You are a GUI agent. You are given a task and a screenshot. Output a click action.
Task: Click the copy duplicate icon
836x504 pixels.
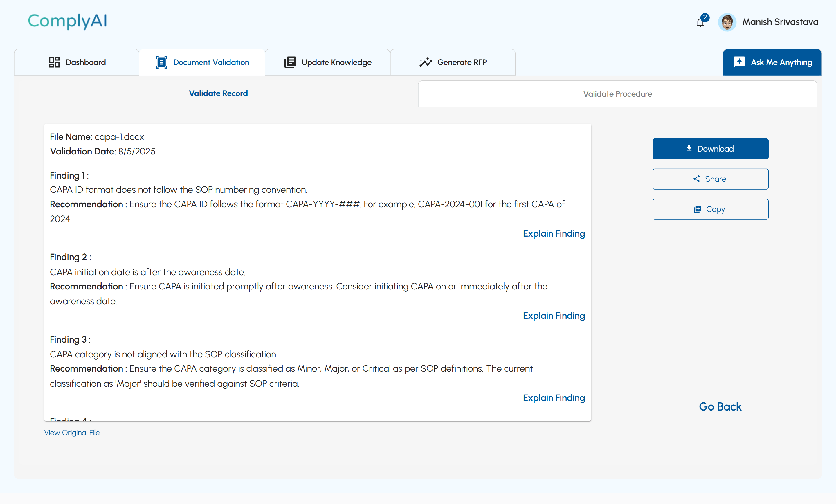pos(697,209)
